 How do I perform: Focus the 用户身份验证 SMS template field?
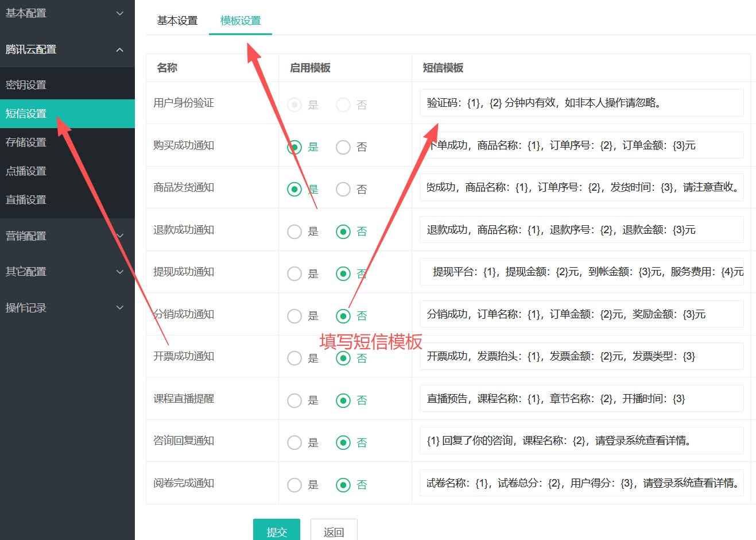point(581,103)
